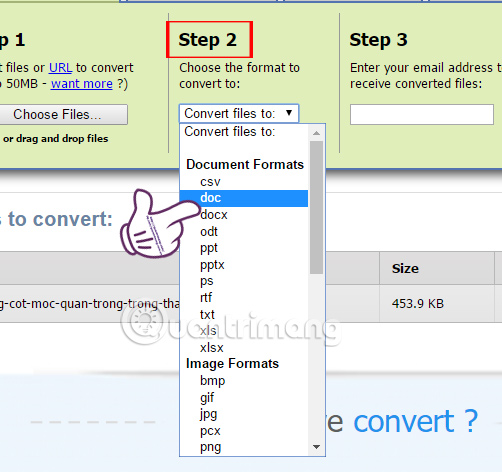Viewport: 502px width, 472px height.
Task: Pick xlsx in the format list
Action: click(244, 348)
